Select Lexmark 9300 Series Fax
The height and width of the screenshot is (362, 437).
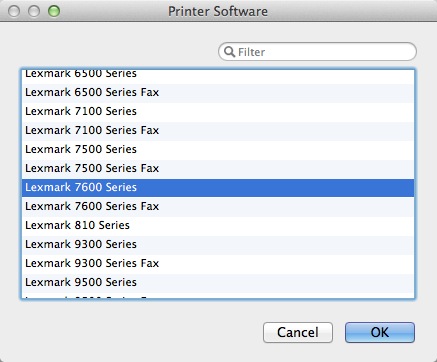tap(218, 263)
